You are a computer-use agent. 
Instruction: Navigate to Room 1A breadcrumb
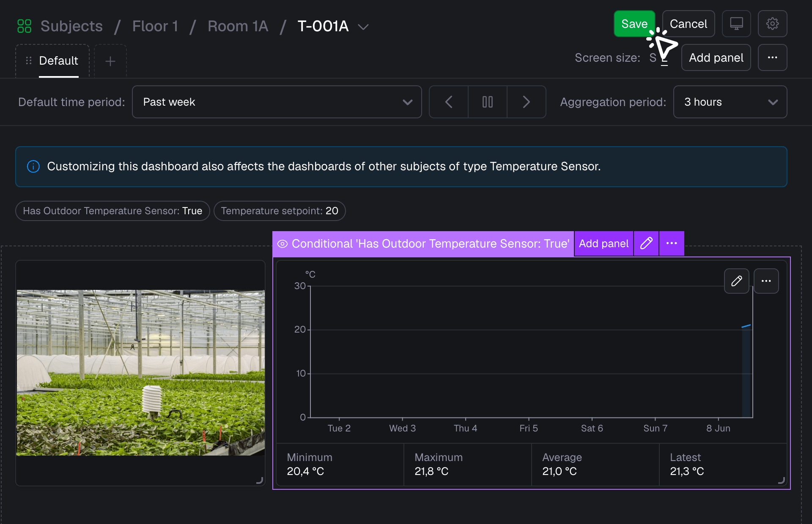pos(238,26)
